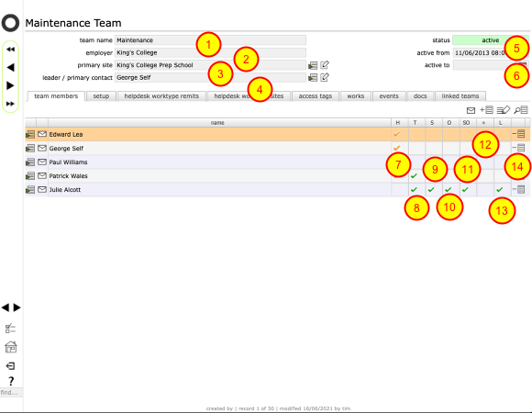This screenshot has height=413, width=532.
Task: Open the leader contact record via go-to icon
Action: pos(313,78)
